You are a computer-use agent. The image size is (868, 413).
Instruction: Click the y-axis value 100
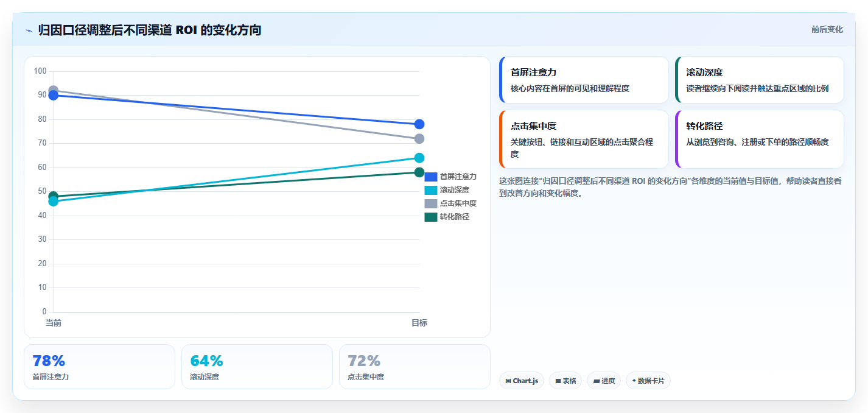click(x=40, y=71)
